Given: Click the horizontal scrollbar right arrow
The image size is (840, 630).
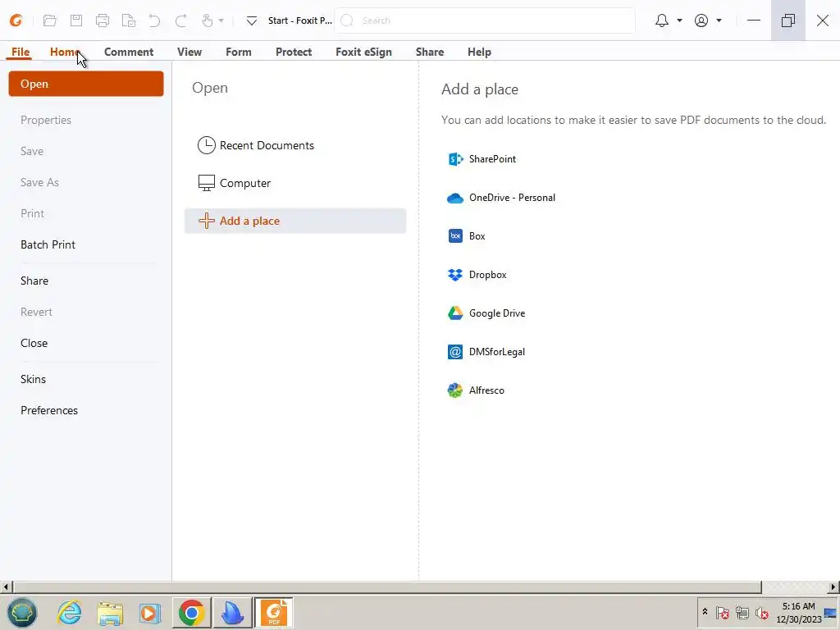Looking at the screenshot, I should coord(833,587).
